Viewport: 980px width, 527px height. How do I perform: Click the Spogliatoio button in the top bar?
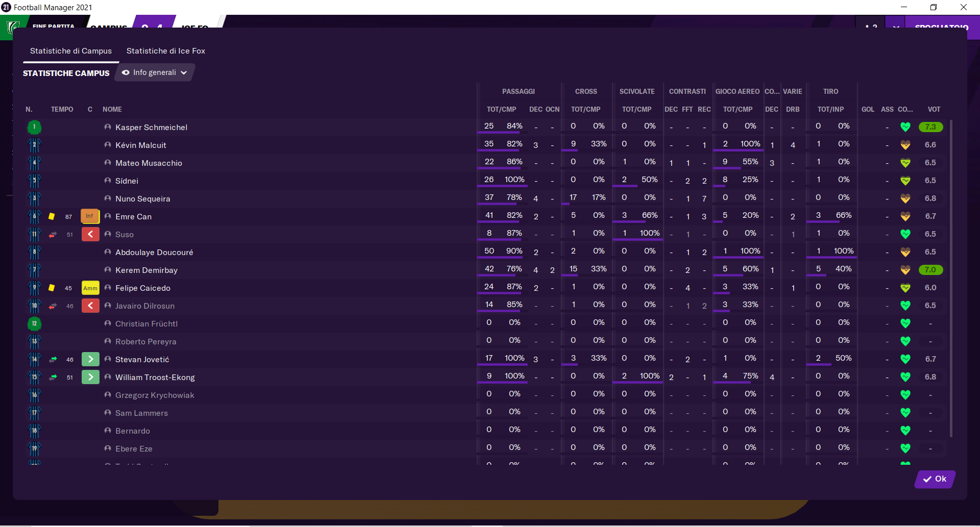click(941, 27)
